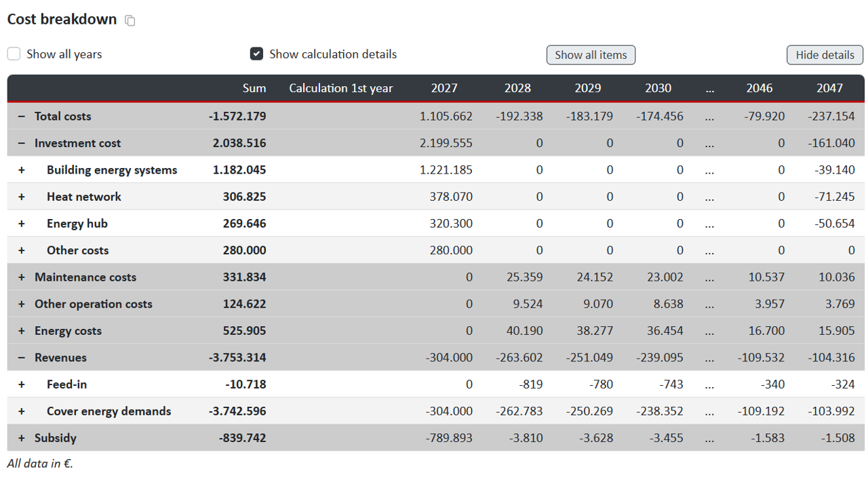Click the All data in € footnote
This screenshot has height=478, width=868.
click(x=40, y=464)
